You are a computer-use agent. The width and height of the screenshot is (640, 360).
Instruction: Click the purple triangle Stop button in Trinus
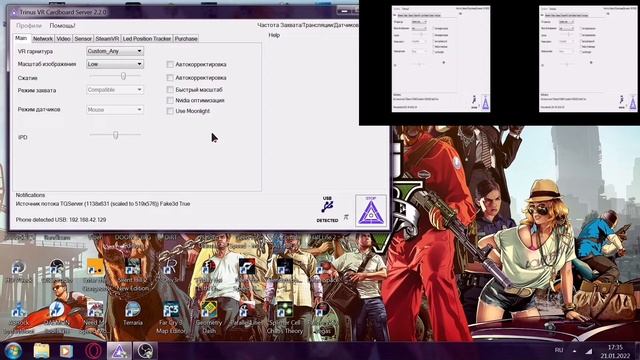[371, 211]
